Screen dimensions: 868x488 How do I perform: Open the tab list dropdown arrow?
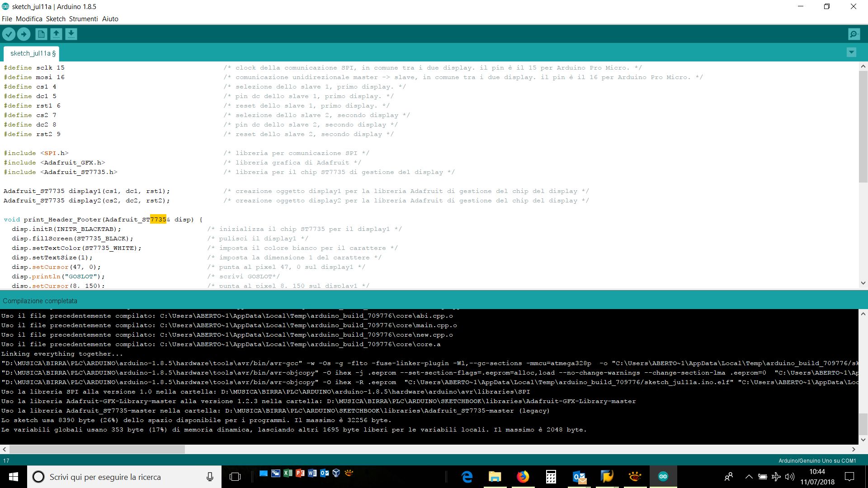[852, 52]
